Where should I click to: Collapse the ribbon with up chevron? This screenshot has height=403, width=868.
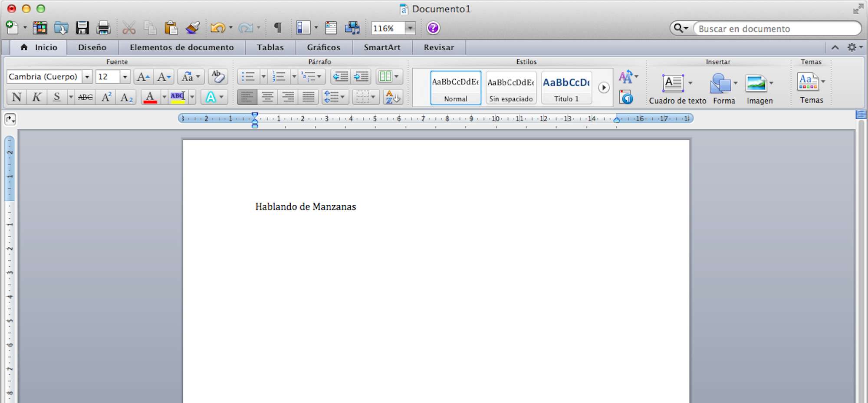[x=835, y=47]
